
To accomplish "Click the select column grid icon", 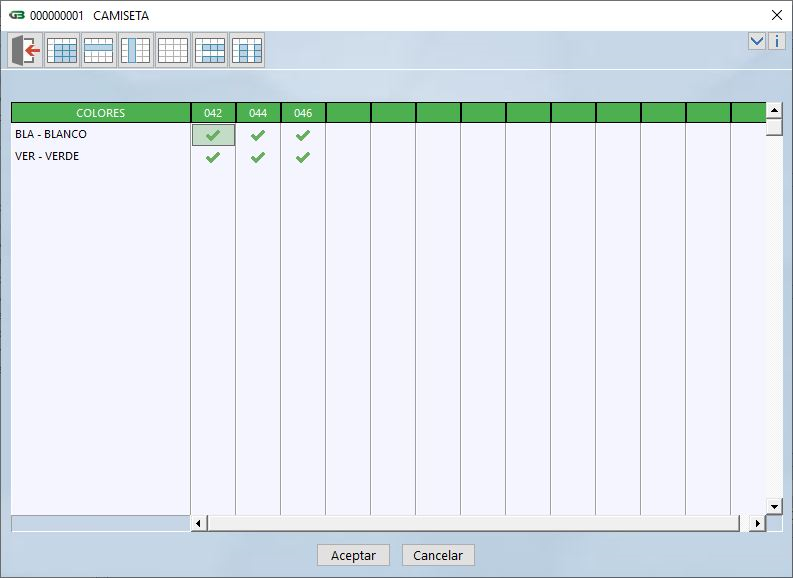I will 135,50.
